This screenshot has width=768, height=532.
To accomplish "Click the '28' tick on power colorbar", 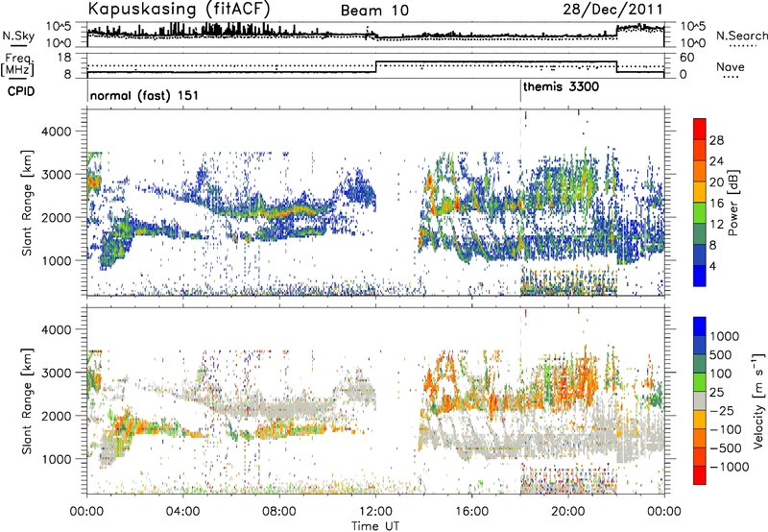I will [716, 140].
